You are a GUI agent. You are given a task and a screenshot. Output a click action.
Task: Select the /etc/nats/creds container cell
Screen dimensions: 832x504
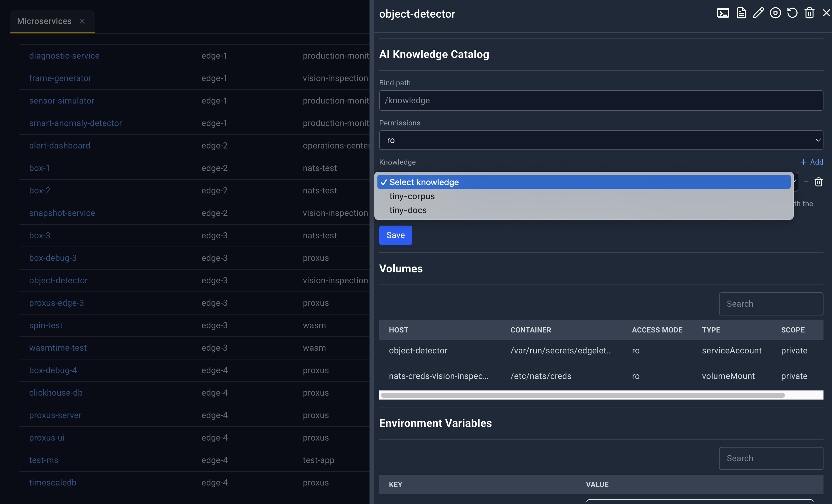pyautogui.click(x=541, y=376)
